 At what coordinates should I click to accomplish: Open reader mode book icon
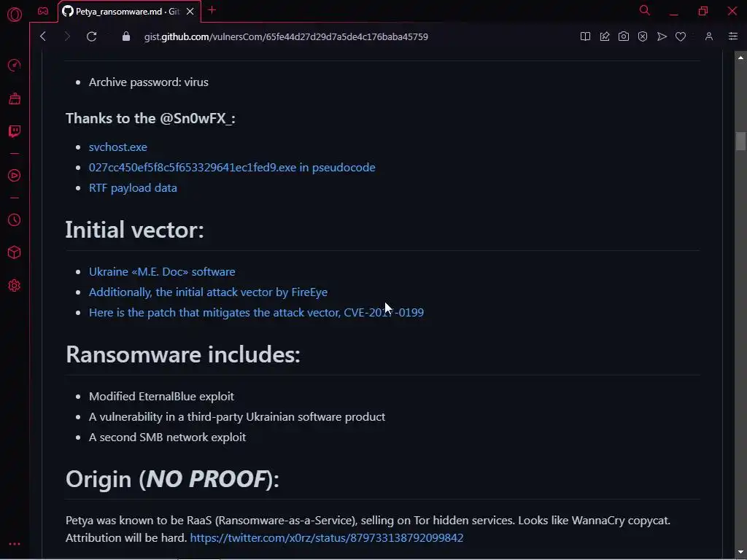click(x=585, y=36)
